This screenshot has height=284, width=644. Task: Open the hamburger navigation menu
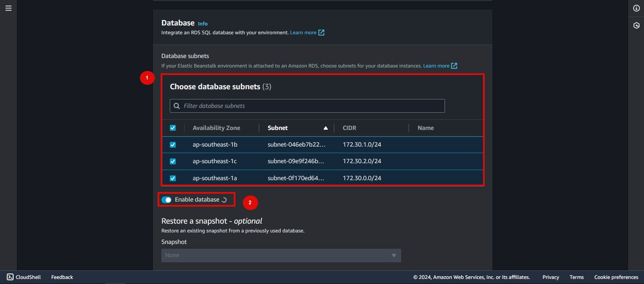8,8
